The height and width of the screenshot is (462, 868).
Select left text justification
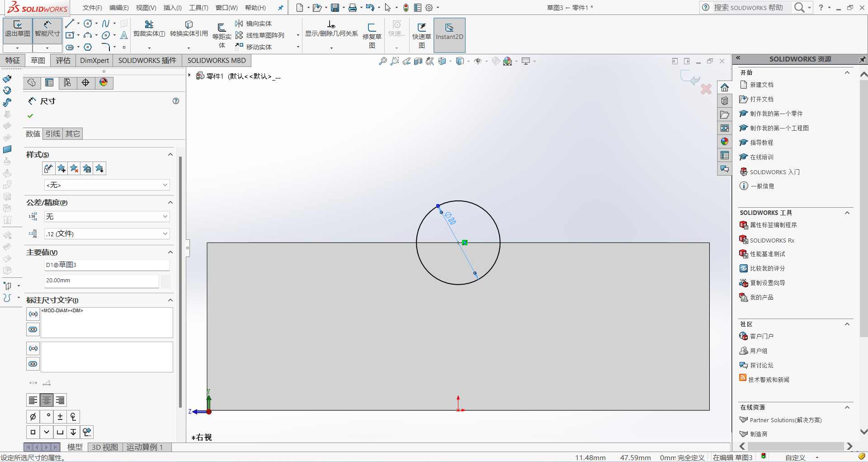(33, 400)
